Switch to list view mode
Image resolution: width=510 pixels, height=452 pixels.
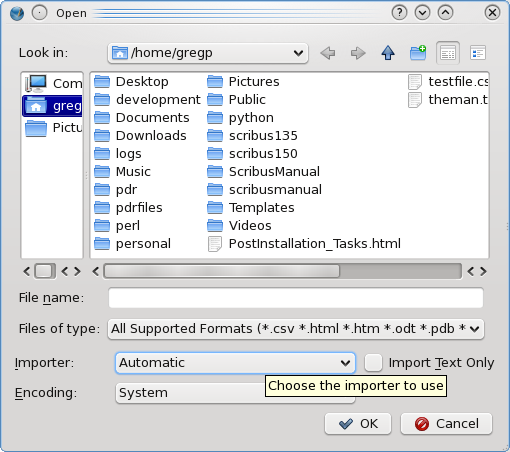pos(448,53)
